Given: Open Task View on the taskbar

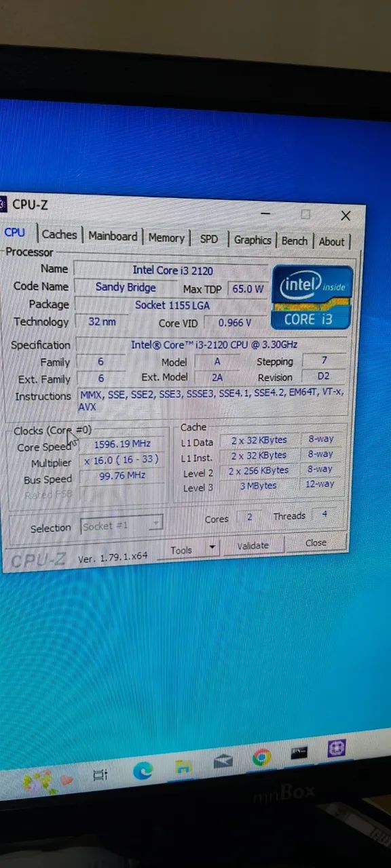Looking at the screenshot, I should point(100,775).
